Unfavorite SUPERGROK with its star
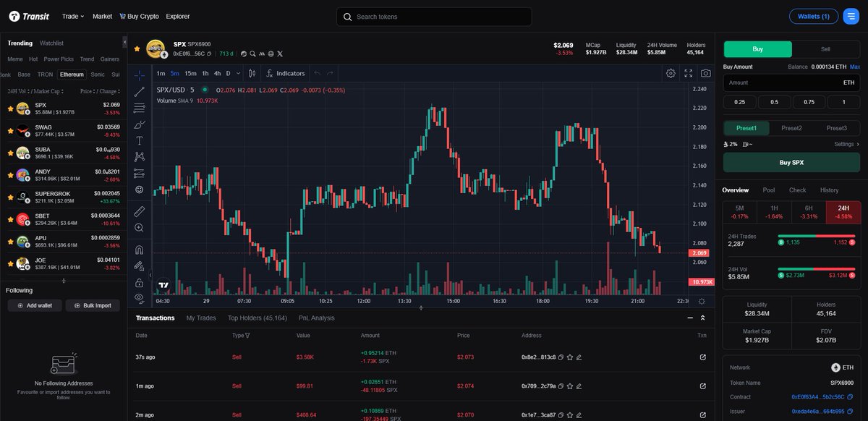 (x=10, y=197)
